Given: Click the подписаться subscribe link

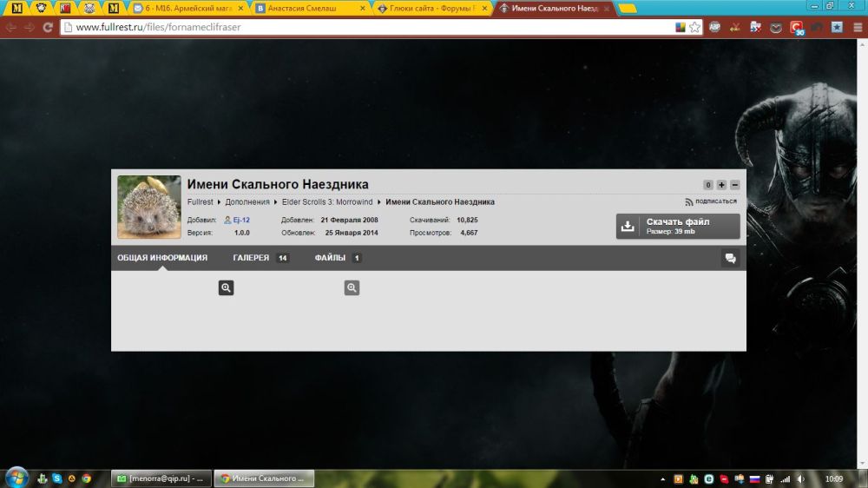Looking at the screenshot, I should (x=716, y=201).
